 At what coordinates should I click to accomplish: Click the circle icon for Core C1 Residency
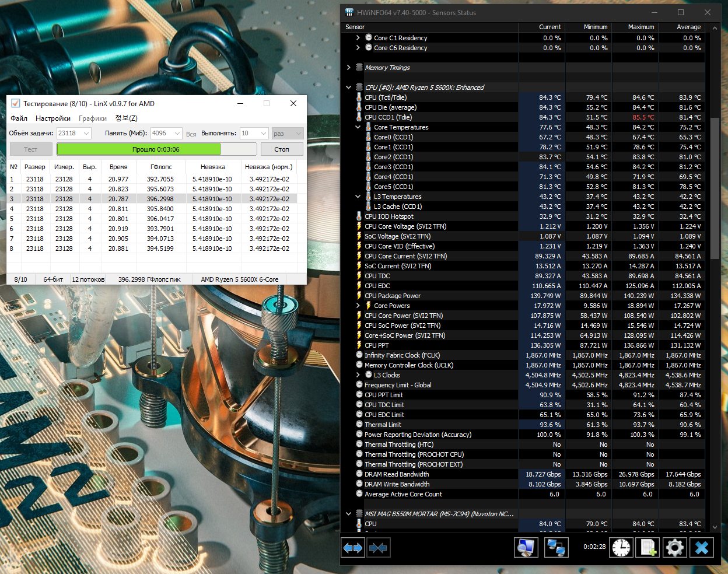point(369,38)
